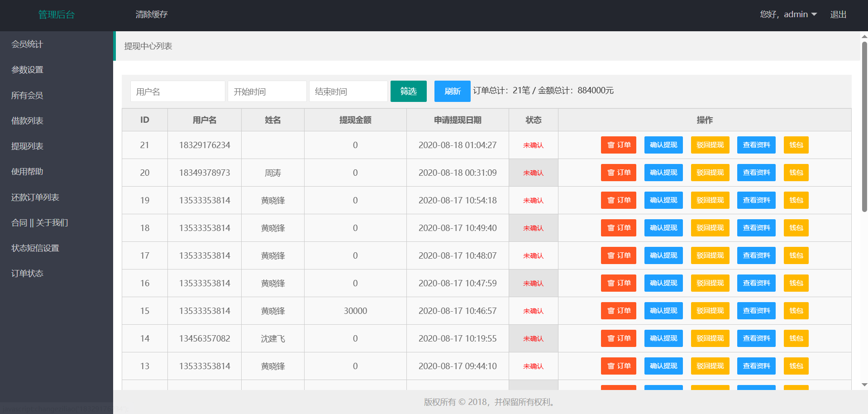Open 会员统计 in the sidebar
The image size is (868, 414).
27,44
